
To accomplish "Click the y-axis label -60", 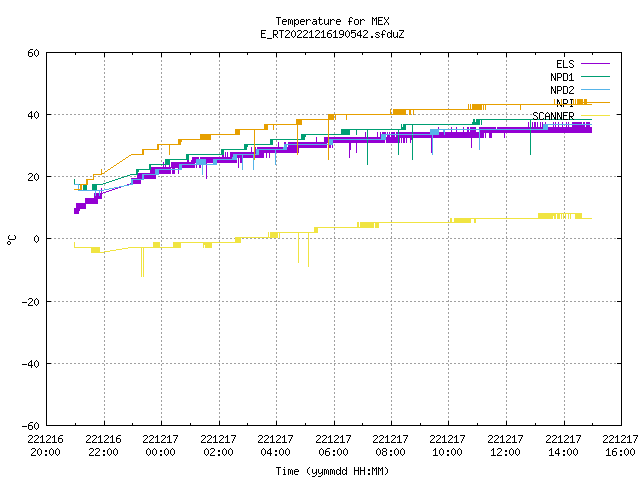I will pyautogui.click(x=31, y=426).
